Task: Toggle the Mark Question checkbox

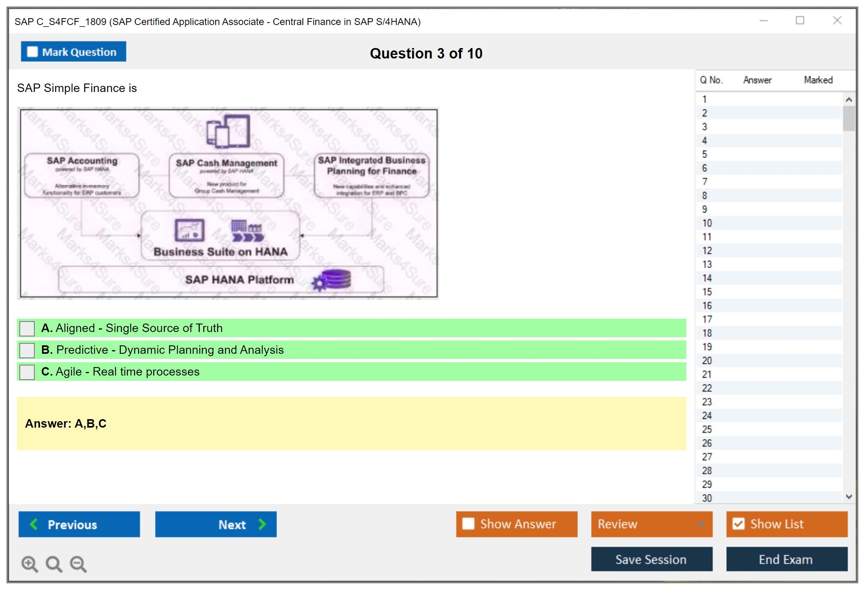Action: point(32,52)
